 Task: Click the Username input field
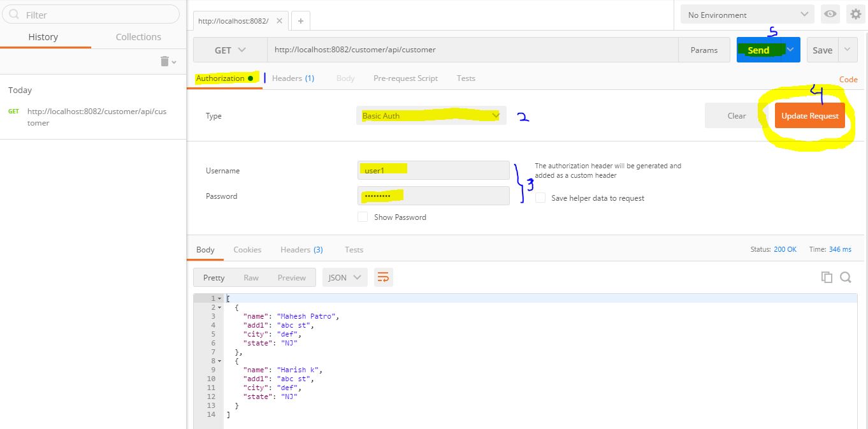tap(433, 171)
